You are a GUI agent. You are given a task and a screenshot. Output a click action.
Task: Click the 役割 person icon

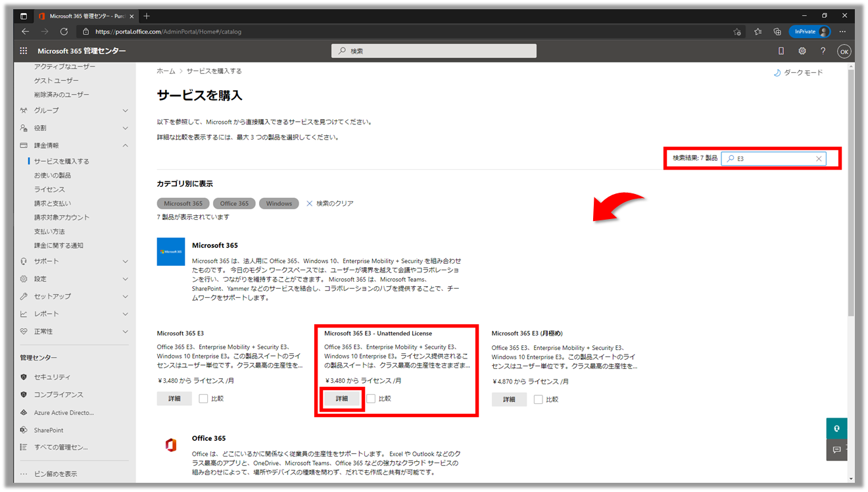24,128
